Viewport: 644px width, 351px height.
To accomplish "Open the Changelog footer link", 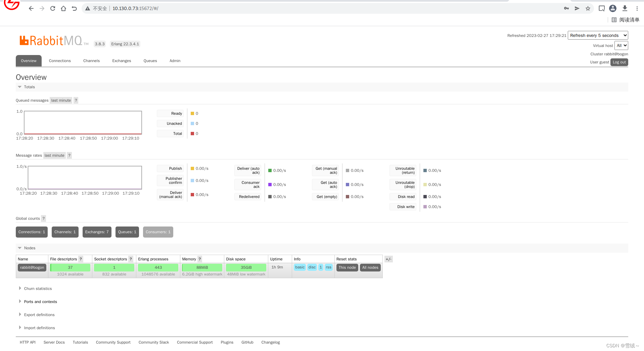I will coord(271,342).
